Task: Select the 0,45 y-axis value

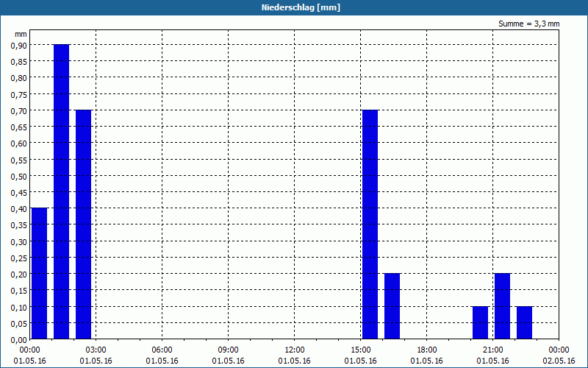Action: click(19, 193)
